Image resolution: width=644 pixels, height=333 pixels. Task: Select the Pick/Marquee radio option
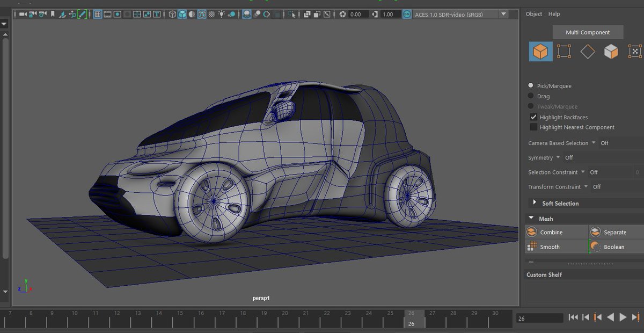tap(531, 85)
